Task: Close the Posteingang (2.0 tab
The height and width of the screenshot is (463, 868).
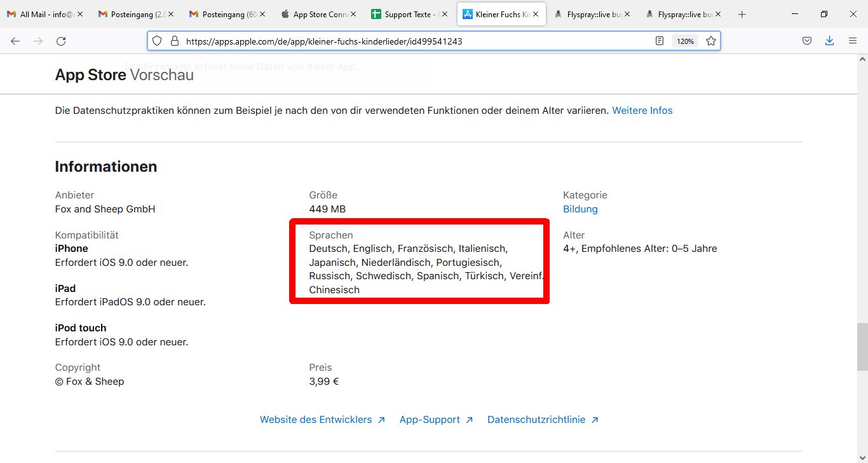Action: tap(171, 14)
